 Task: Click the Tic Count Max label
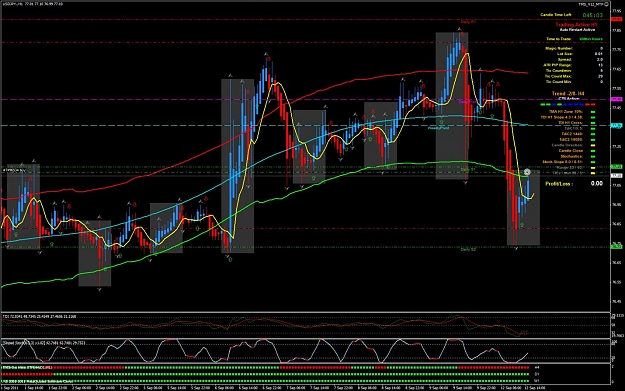tap(558, 76)
